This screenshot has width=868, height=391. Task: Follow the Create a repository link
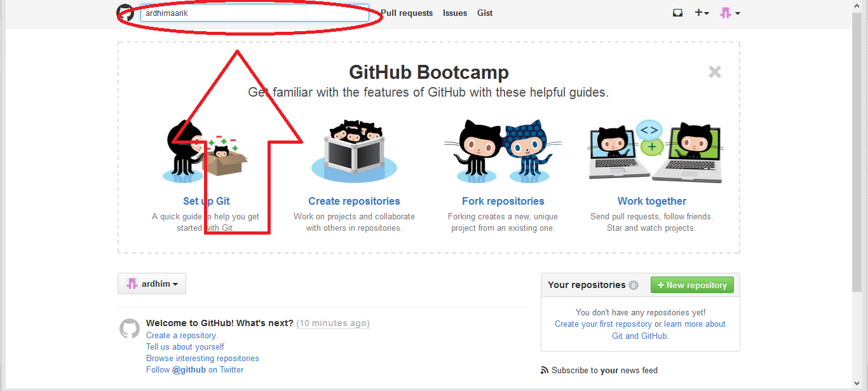181,335
